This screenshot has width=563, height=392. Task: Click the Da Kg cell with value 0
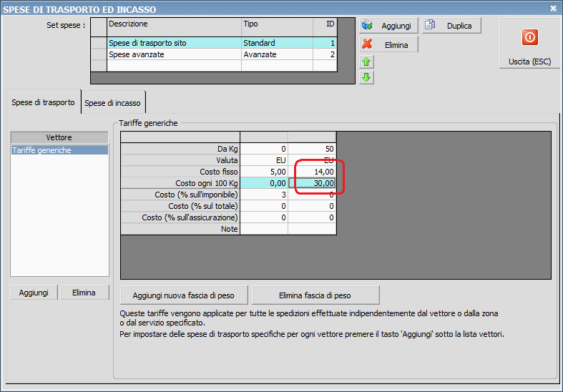[264, 149]
